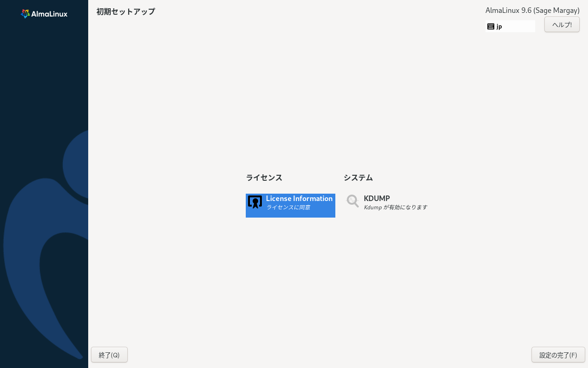Viewport: 588px width, 368px height.
Task: Click the AlmaLinux 9.6 (Sage Margay) text
Action: pos(532,10)
